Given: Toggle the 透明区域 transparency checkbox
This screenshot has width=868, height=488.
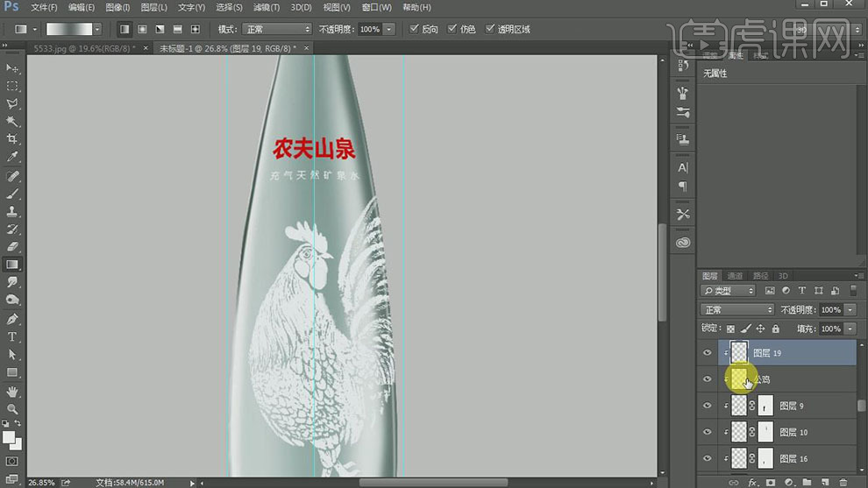Looking at the screenshot, I should click(x=489, y=29).
